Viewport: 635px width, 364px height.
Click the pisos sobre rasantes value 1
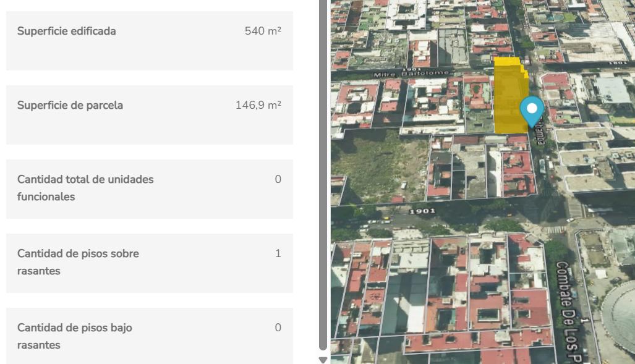point(278,253)
